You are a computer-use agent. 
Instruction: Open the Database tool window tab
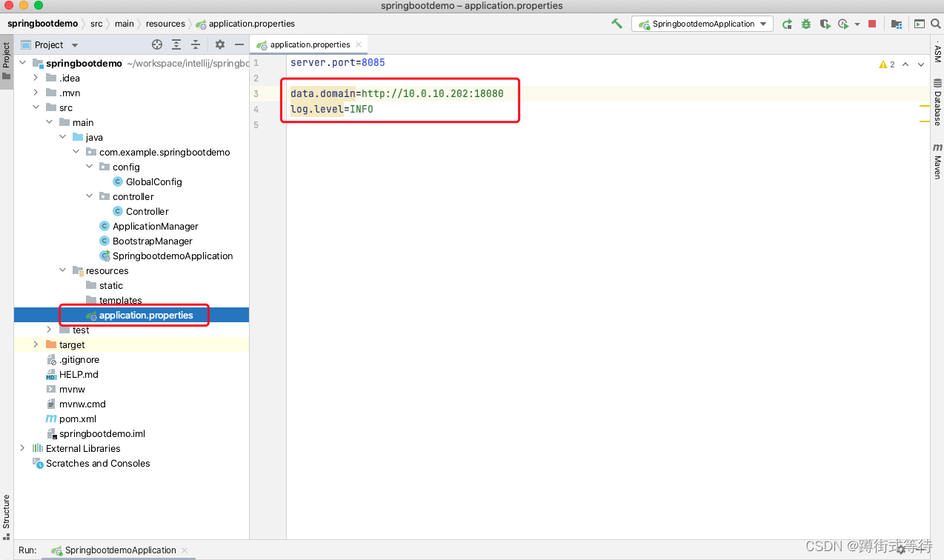937,101
